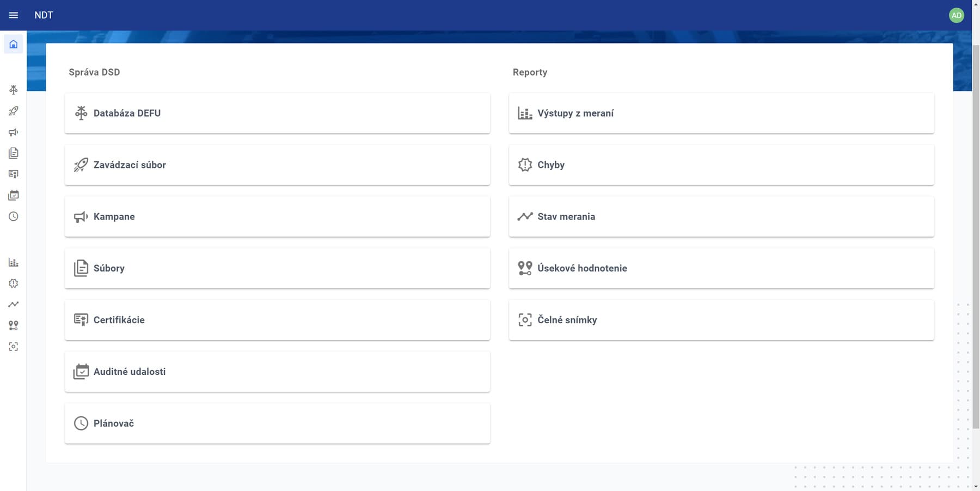Open Kampane megaphone icon in sidebar

point(14,132)
